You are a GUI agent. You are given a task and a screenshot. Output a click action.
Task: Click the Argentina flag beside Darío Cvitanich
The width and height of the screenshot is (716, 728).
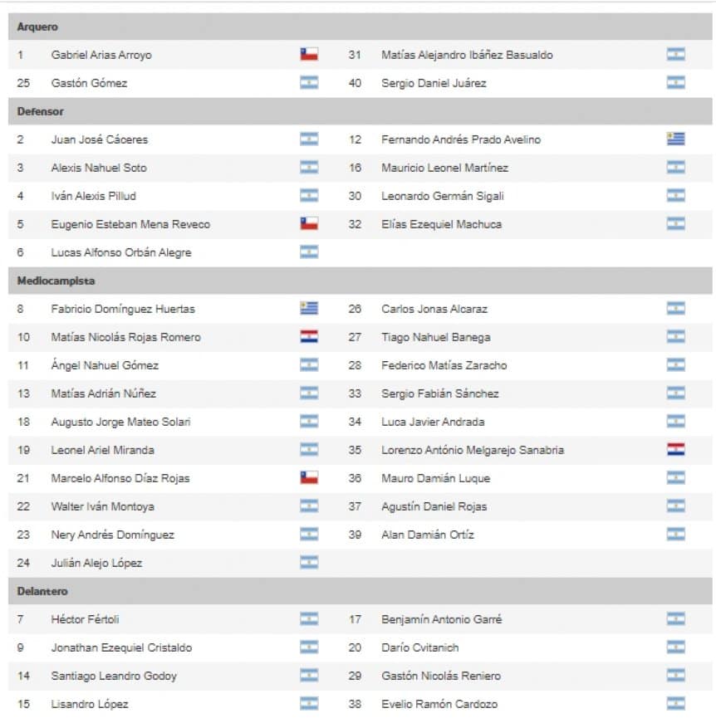click(675, 647)
